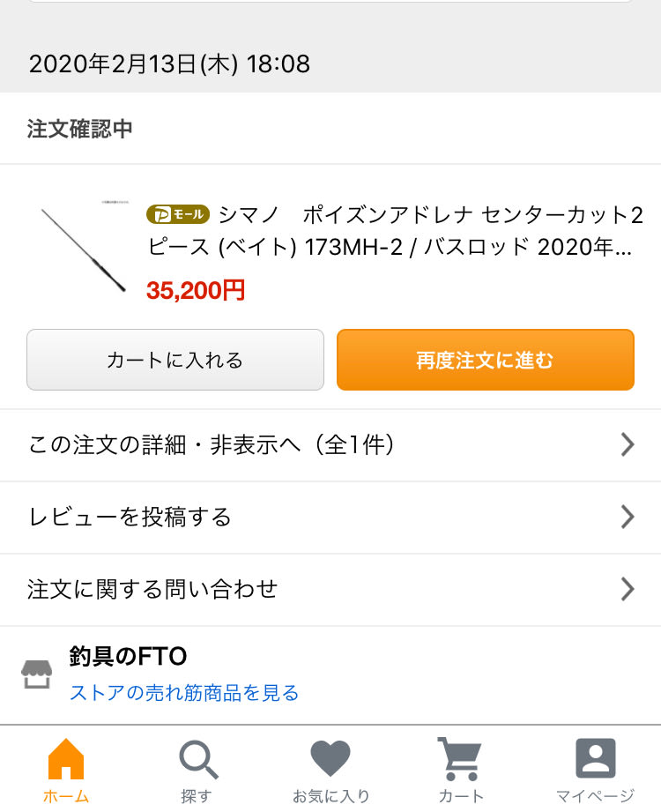The height and width of the screenshot is (812, 661).
Task: Tap the PayPay Mall badge icon
Action: (178, 214)
